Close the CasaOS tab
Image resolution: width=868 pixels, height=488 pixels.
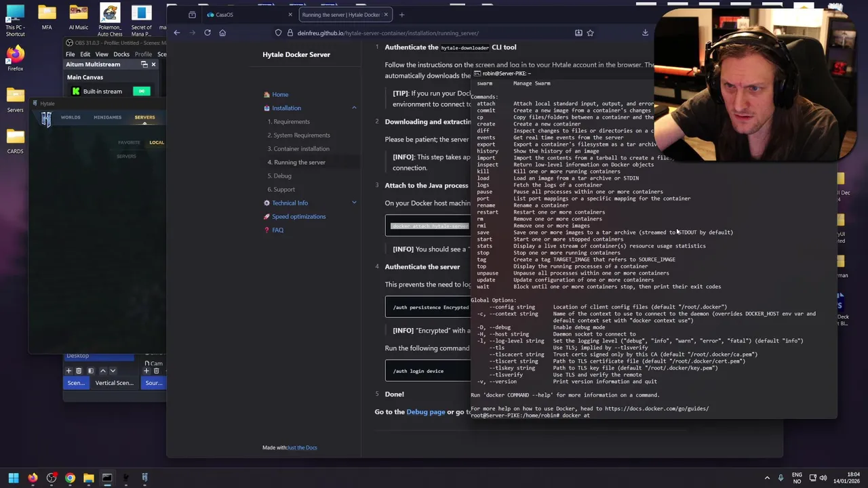[290, 14]
